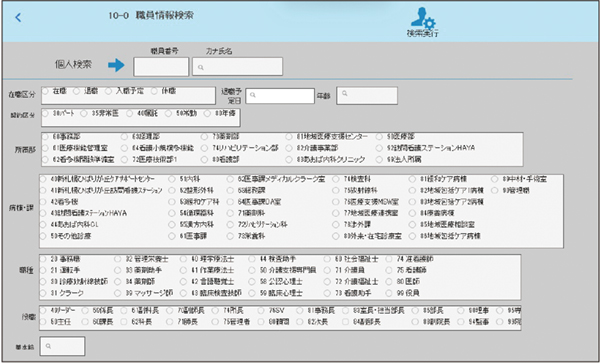The height and width of the screenshot is (364, 600).
Task: Select ward 74検査科
Action: tap(336, 179)
